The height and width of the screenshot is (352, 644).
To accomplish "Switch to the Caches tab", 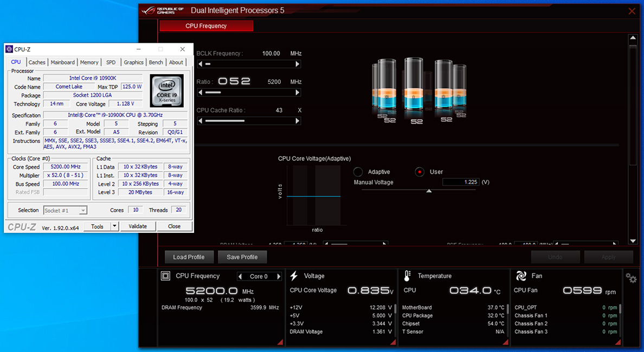I will coord(37,62).
